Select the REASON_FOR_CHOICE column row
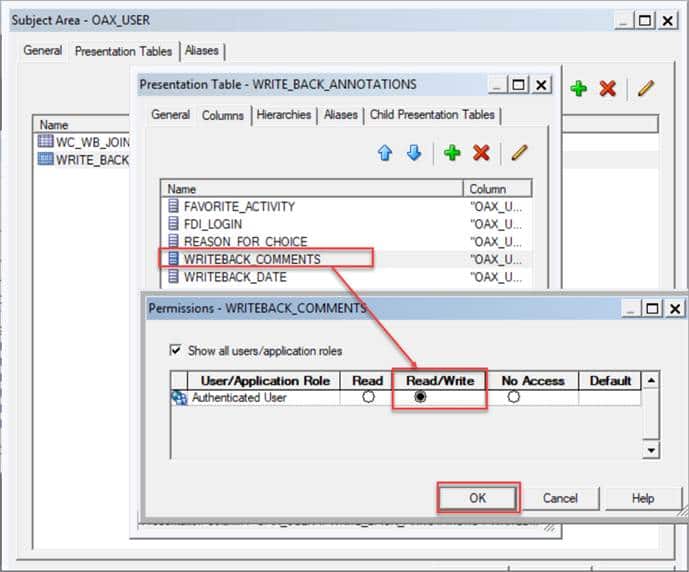Screen dimensions: 689x572 point(346,242)
